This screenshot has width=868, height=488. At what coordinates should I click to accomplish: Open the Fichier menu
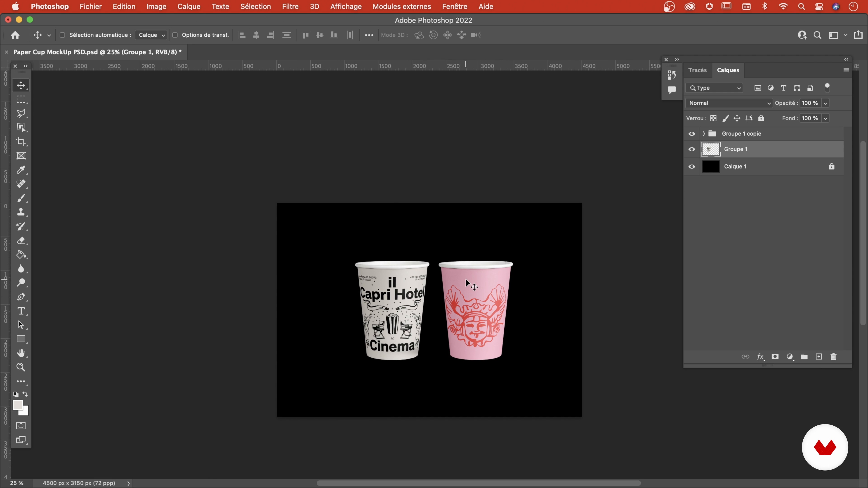click(x=91, y=6)
